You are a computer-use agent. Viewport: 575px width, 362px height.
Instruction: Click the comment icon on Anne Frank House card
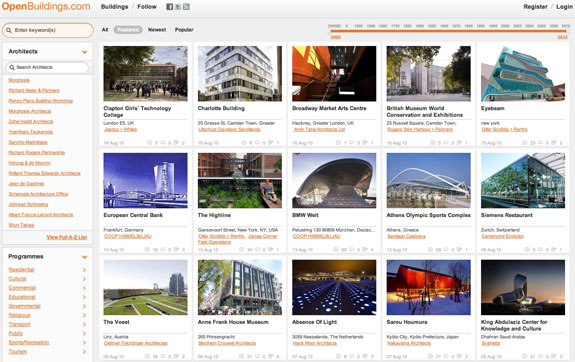257,356
